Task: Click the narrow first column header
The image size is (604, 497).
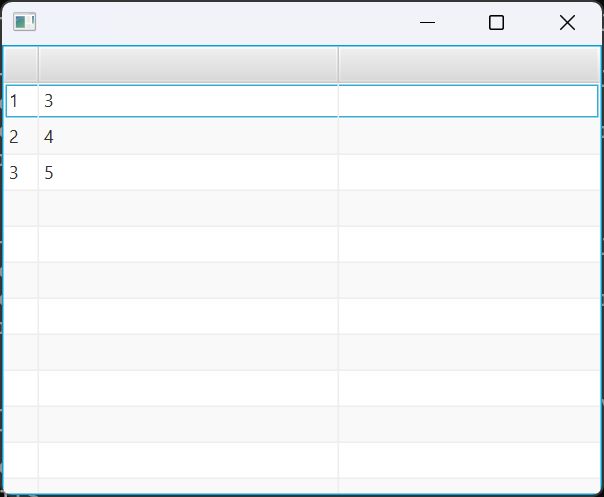Action: tap(21, 65)
